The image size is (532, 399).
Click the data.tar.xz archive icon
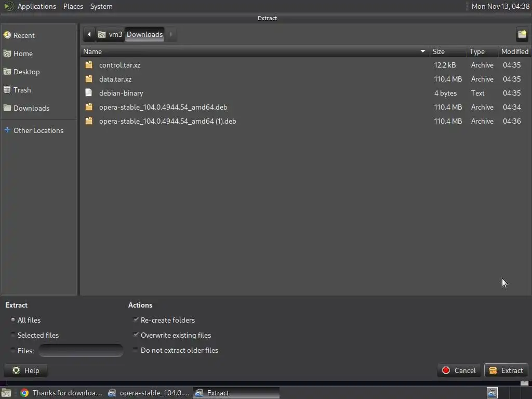[89, 79]
